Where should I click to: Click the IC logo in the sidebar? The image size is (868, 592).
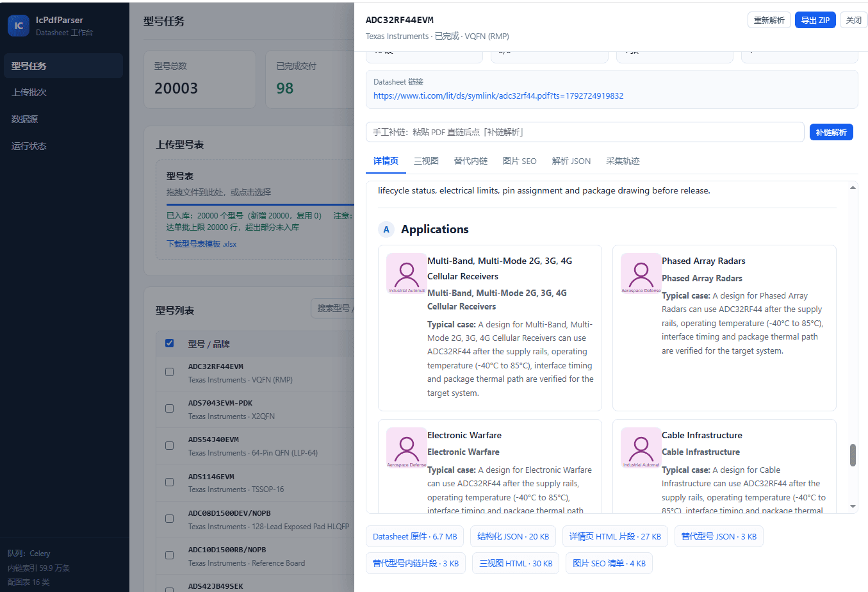pyautogui.click(x=19, y=26)
